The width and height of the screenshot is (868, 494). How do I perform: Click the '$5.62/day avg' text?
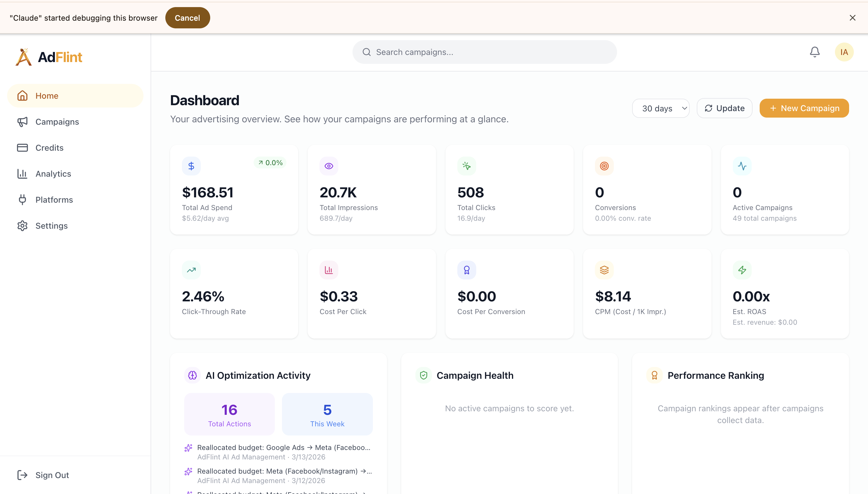tap(205, 218)
